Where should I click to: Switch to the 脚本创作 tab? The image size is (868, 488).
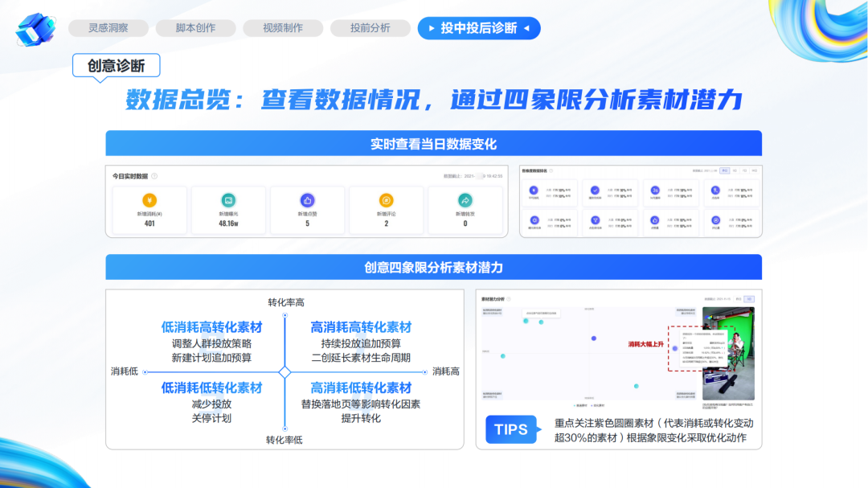click(195, 28)
